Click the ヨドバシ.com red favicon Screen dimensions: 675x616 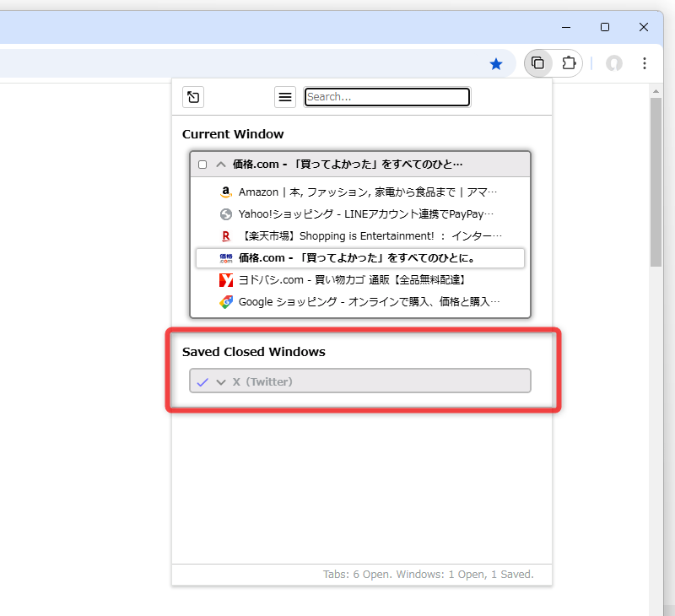pyautogui.click(x=226, y=280)
